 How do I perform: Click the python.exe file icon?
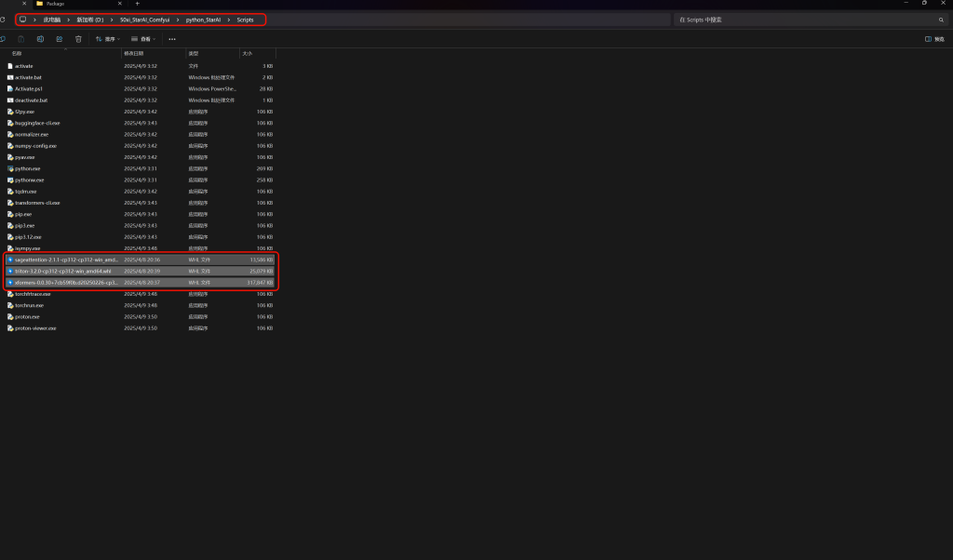[x=10, y=168]
